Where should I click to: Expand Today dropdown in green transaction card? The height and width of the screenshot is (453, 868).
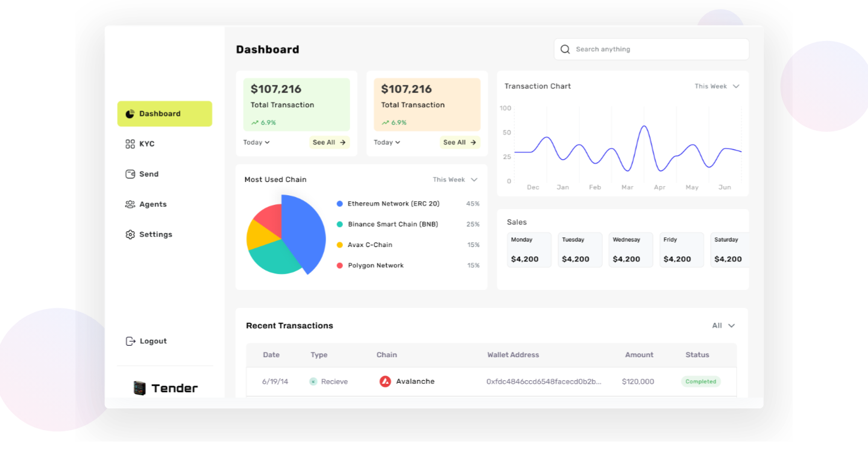coord(256,142)
